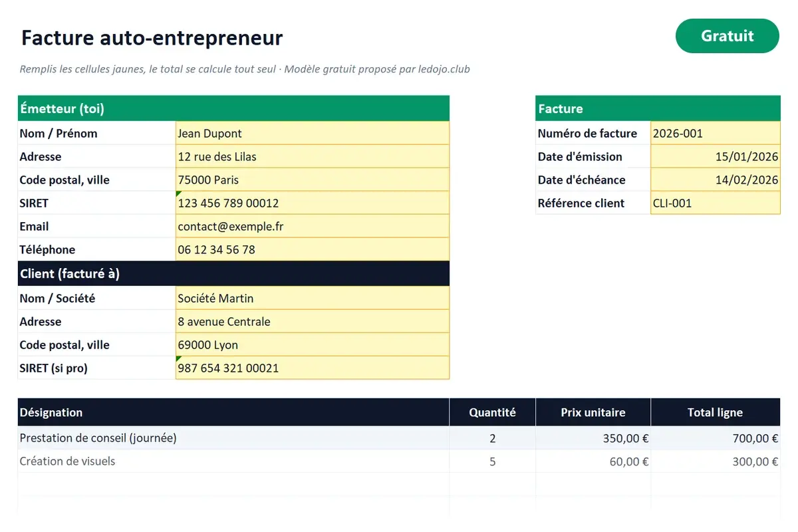Click the Facture auto-entrepreneur title
The image size is (798, 532).
point(152,38)
